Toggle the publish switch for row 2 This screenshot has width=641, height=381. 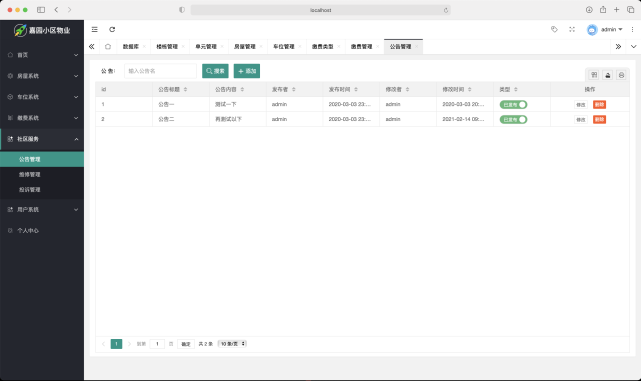coord(513,119)
